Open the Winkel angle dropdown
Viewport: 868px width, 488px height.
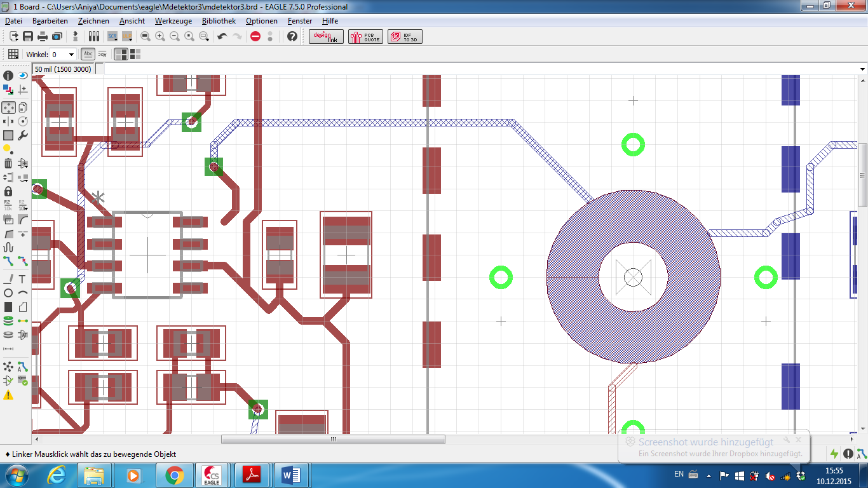(x=71, y=55)
